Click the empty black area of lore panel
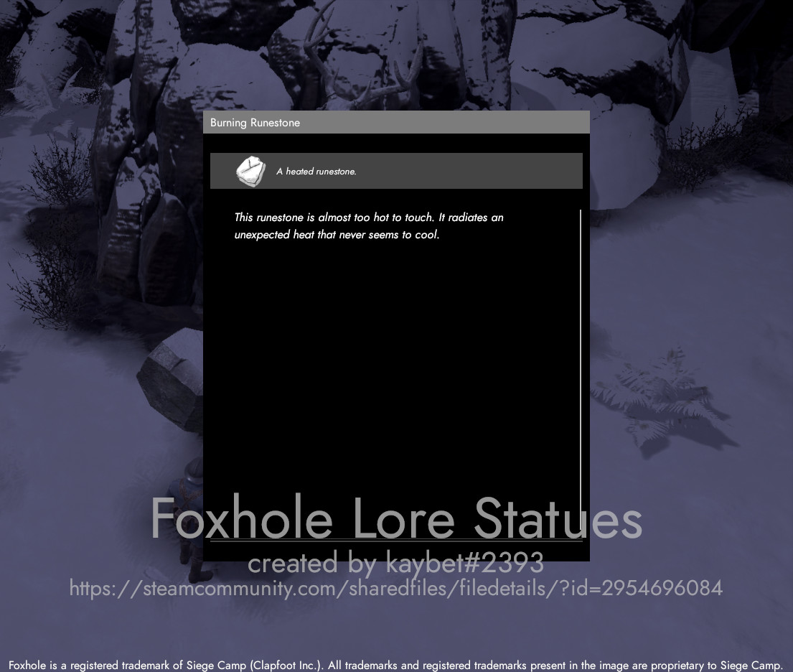Screen dimensions: 793x672 click(x=396, y=364)
